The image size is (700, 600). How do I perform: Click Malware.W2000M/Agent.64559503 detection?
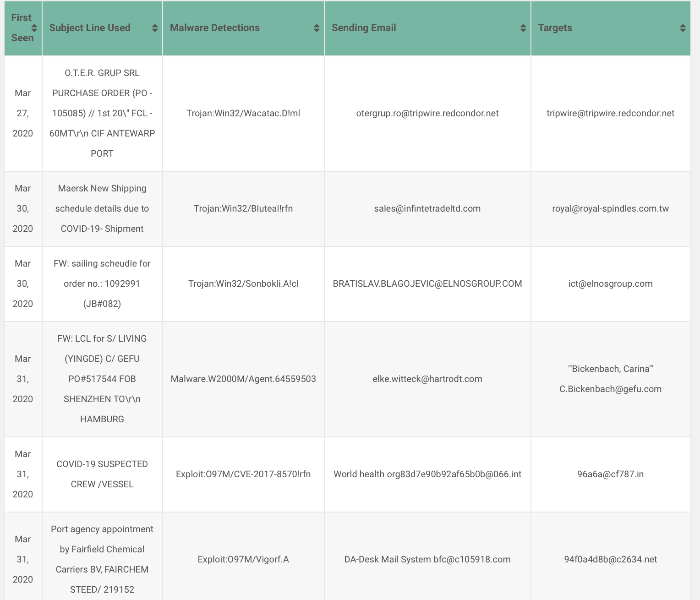pyautogui.click(x=243, y=379)
